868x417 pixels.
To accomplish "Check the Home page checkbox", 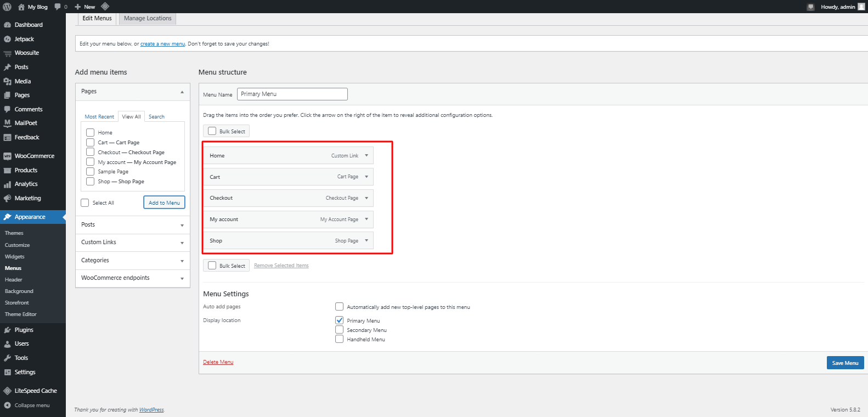I will (x=91, y=132).
